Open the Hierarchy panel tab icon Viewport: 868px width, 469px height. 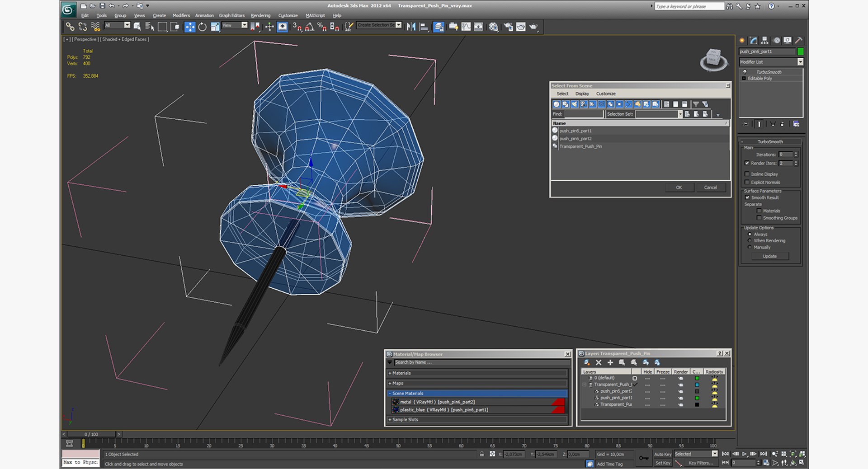coord(764,41)
